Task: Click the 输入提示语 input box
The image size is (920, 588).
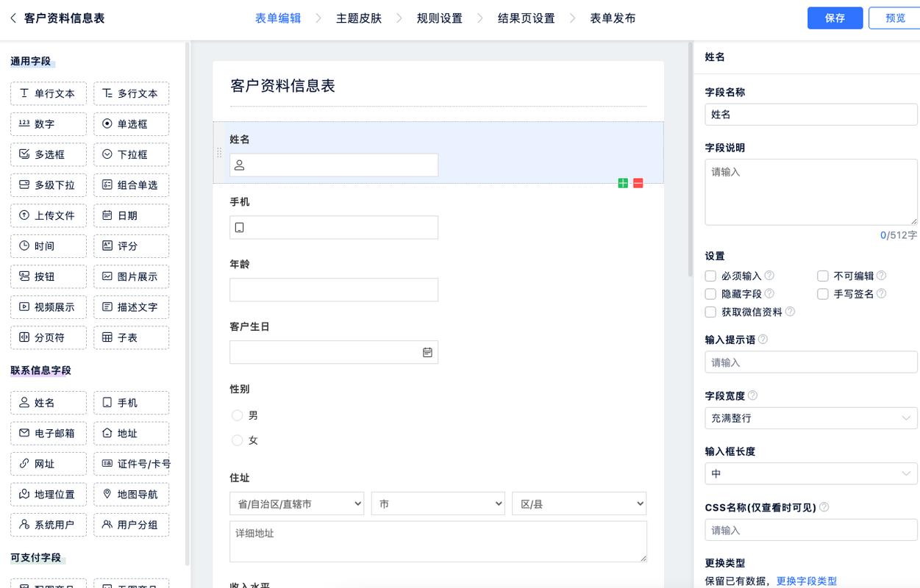Action: click(811, 362)
